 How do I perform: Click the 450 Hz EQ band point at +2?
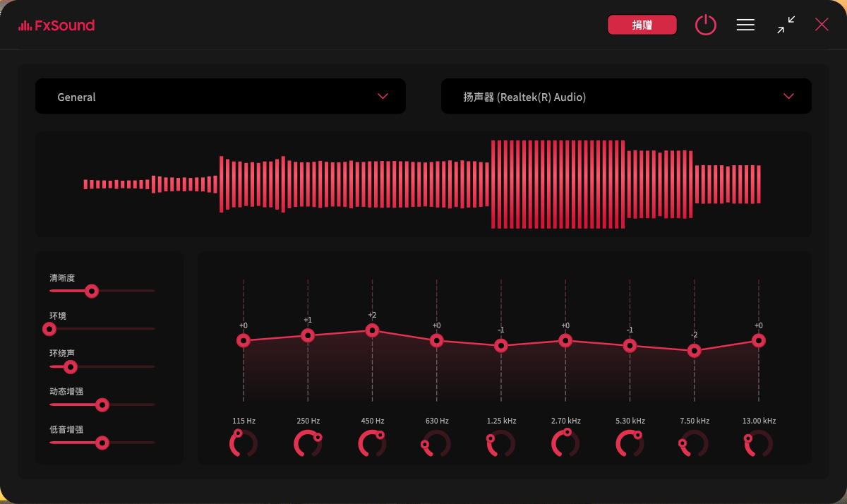pos(372,330)
